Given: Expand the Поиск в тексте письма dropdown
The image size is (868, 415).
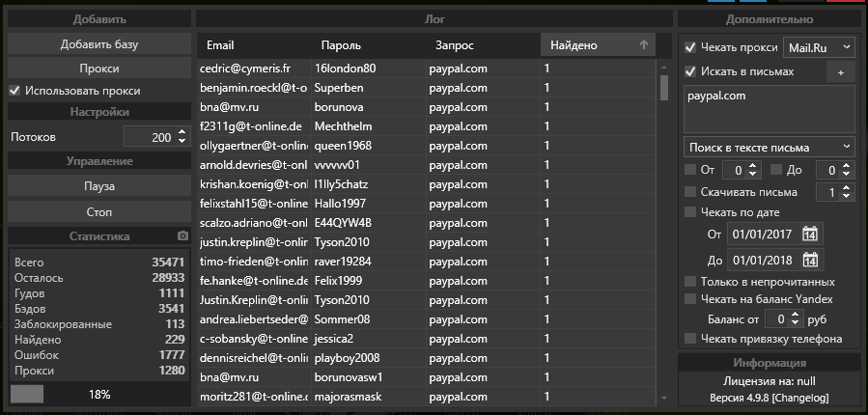Looking at the screenshot, I should (x=769, y=147).
